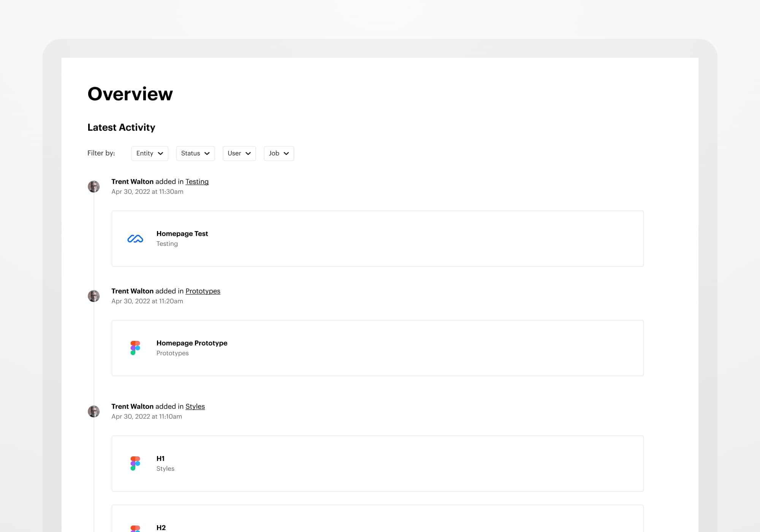Click Trent Walton's avatar beside the Testing entry

(93, 187)
